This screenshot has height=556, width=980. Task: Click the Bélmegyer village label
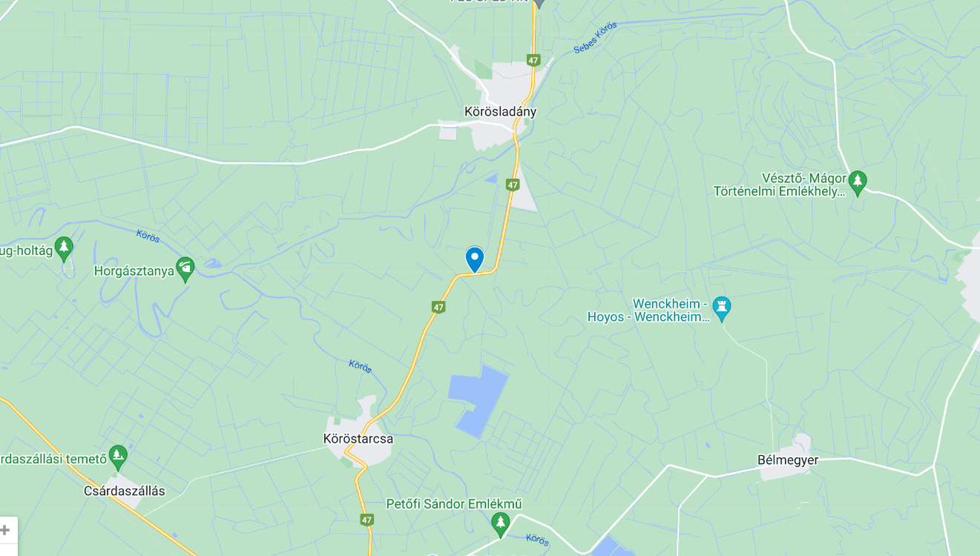788,460
